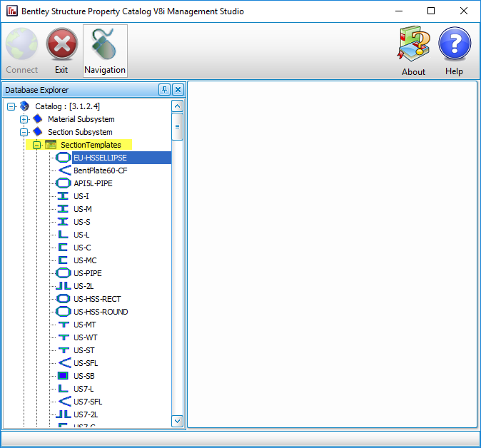Select US-SB template label
Image resolution: width=481 pixels, height=448 pixels.
tap(84, 376)
